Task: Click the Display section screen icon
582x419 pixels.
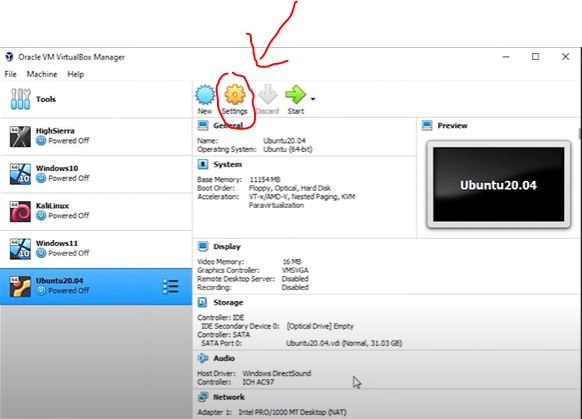Action: click(203, 246)
